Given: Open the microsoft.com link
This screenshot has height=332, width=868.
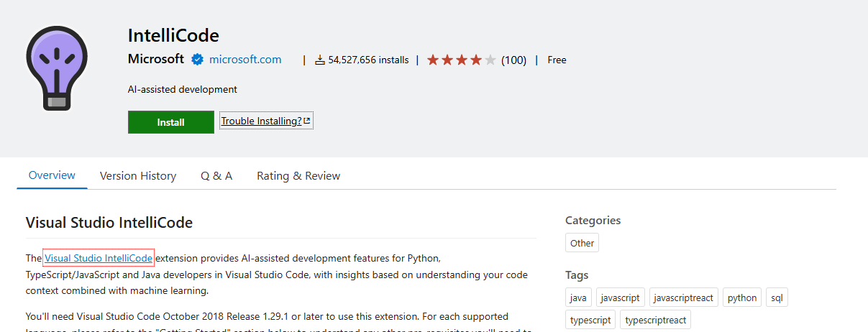Looking at the screenshot, I should point(245,60).
